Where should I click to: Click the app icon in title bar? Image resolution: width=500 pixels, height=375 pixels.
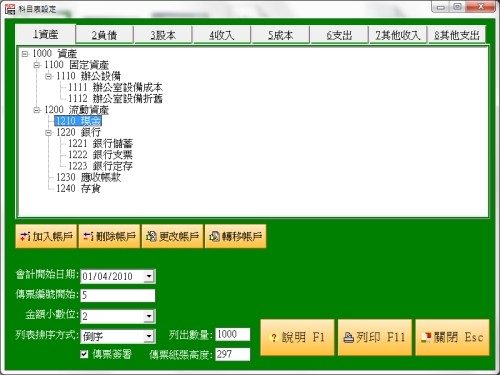(x=10, y=9)
